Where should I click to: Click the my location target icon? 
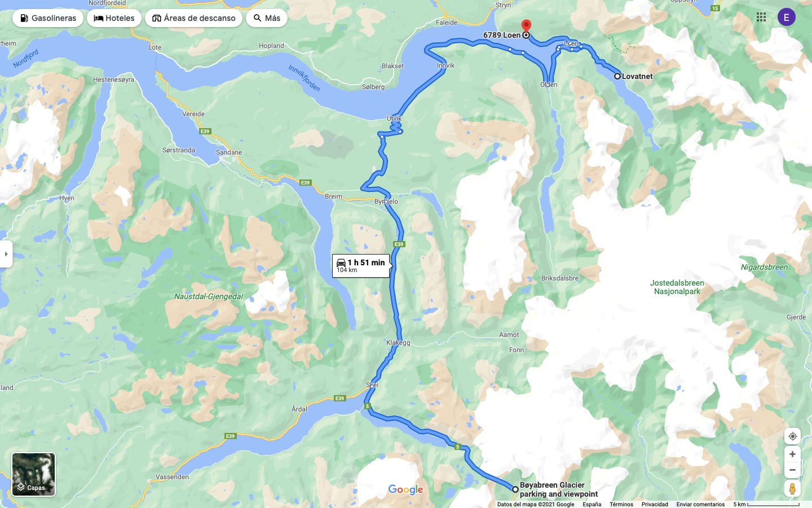792,436
